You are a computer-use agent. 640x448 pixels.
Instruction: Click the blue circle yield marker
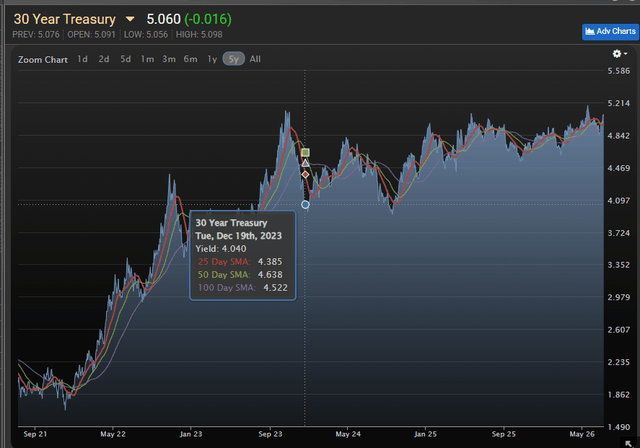tap(305, 205)
